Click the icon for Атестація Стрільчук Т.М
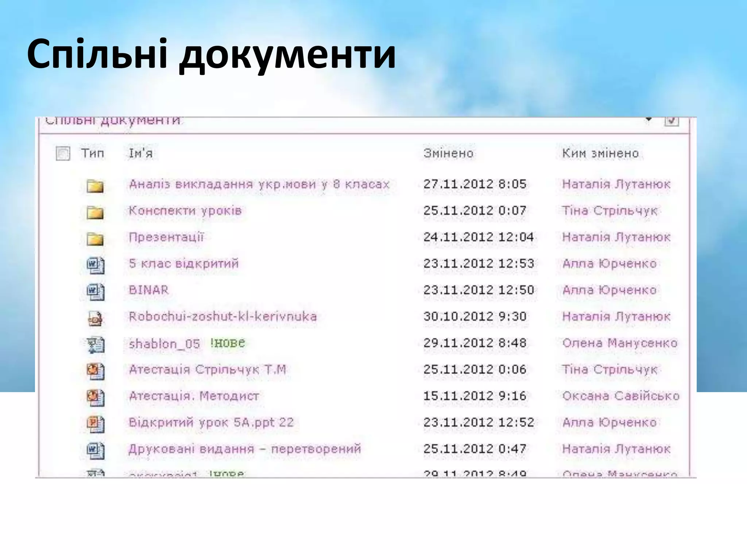 tap(96, 371)
